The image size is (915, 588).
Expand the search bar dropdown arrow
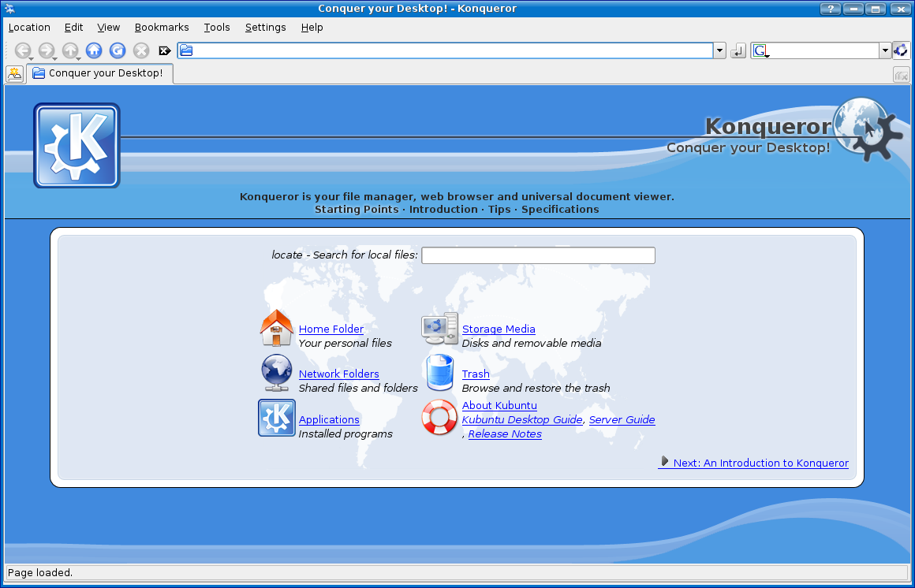coord(885,50)
